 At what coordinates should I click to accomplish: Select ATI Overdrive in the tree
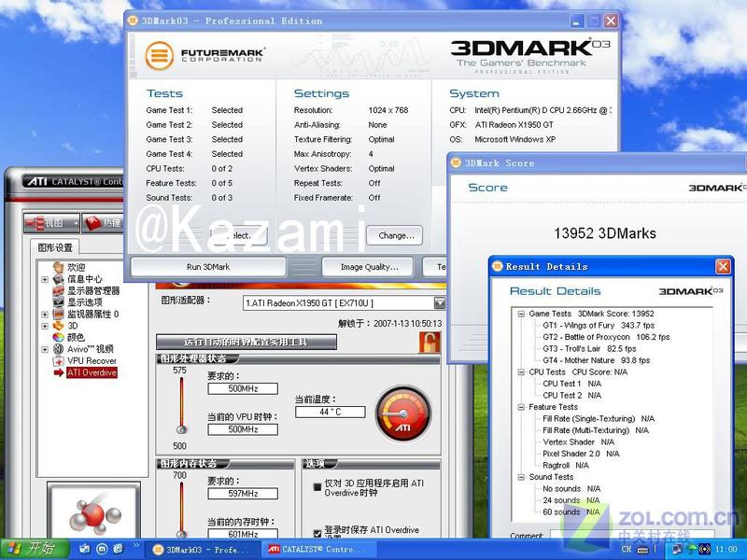[92, 372]
